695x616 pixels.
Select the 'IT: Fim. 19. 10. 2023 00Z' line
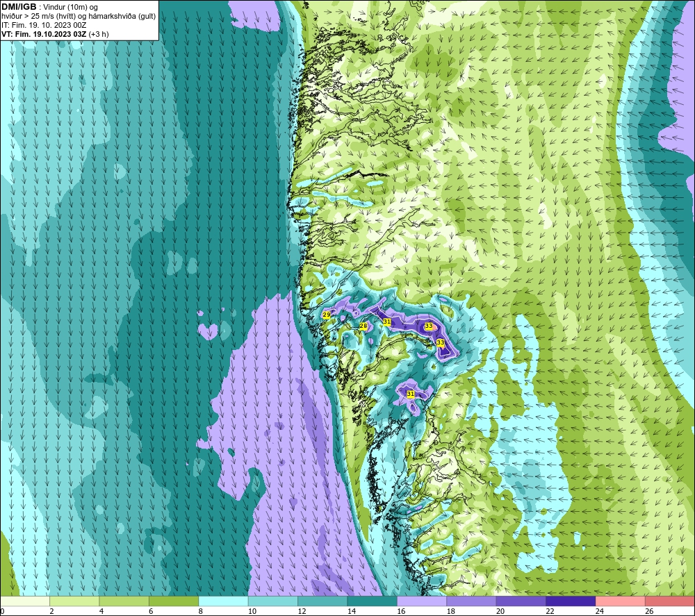(44, 25)
